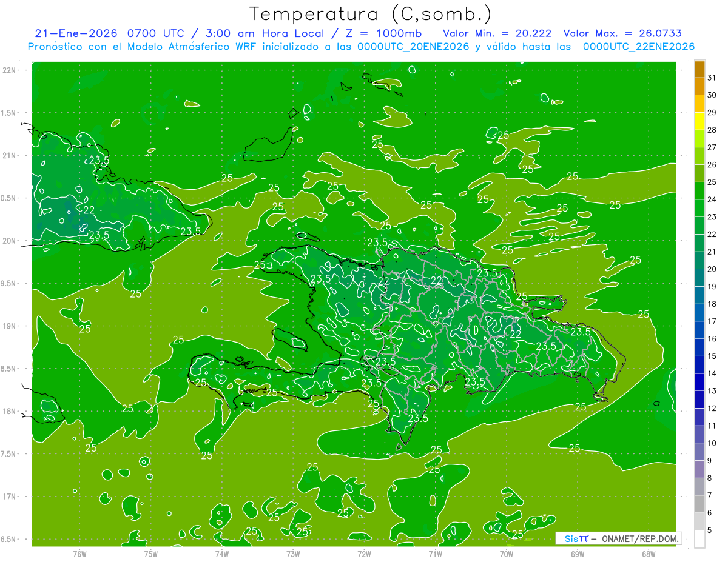
Task: Click the "74W" longitude axis label
Action: point(222,554)
